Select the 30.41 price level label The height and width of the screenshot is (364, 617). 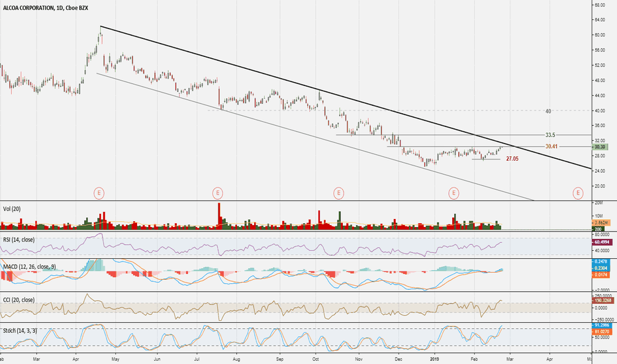click(x=551, y=146)
